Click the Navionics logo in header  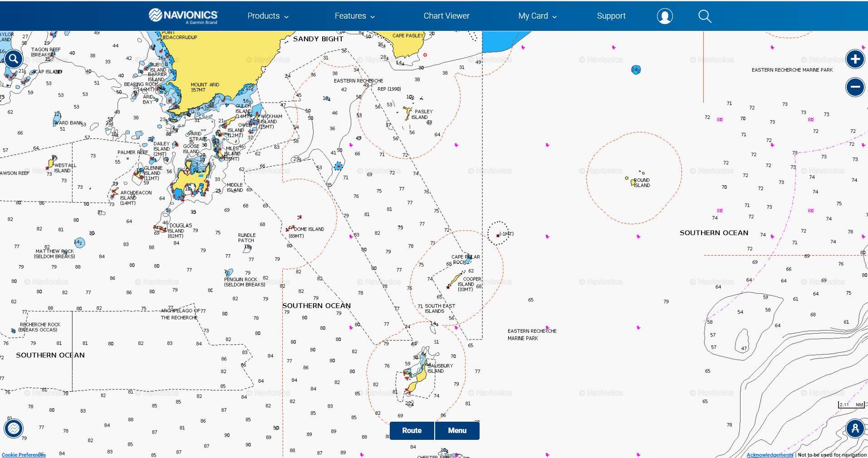click(x=183, y=16)
